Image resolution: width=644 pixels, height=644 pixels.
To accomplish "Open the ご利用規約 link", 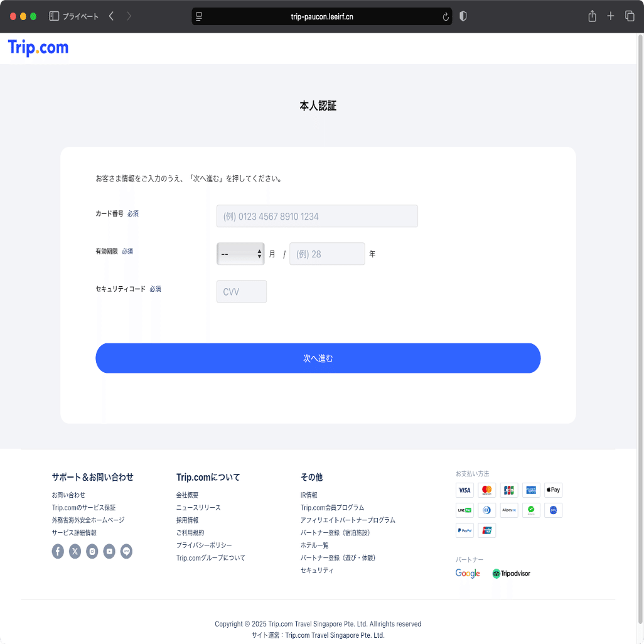I will click(190, 533).
